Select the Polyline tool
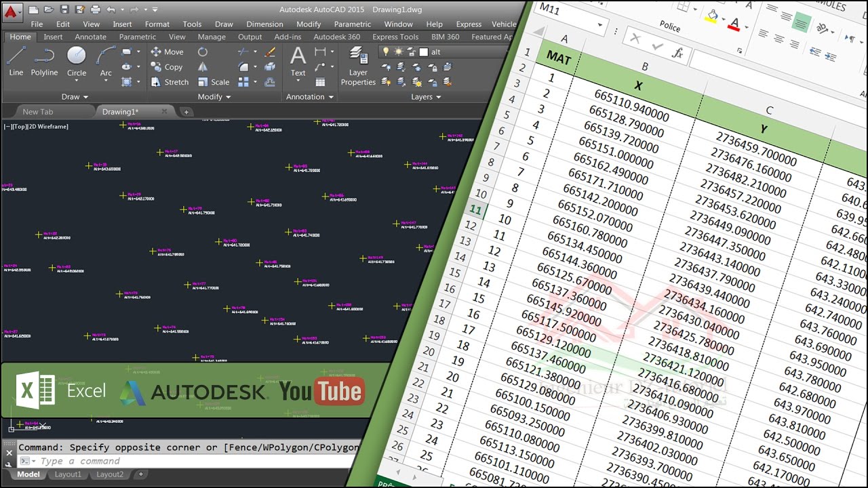The width and height of the screenshot is (868, 488). (44, 61)
